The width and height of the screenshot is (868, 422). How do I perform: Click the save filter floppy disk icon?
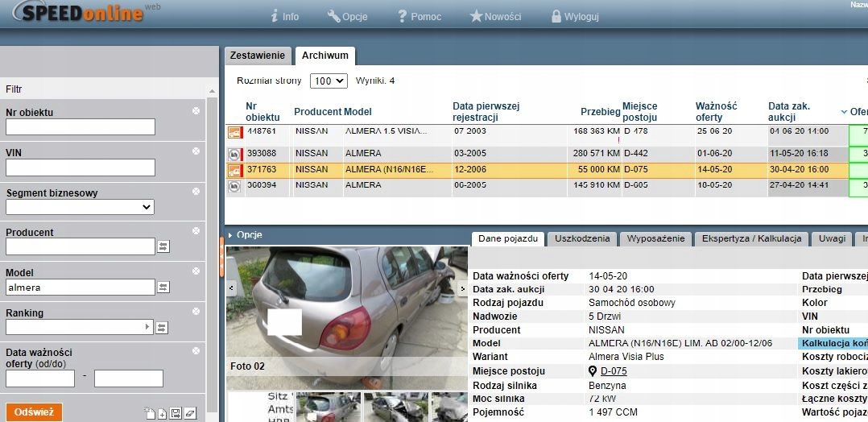(176, 413)
